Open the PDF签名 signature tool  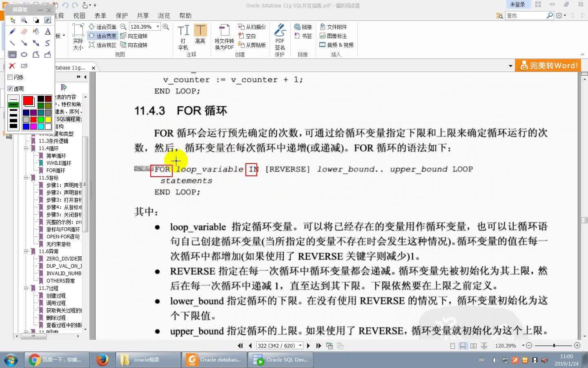pyautogui.click(x=280, y=36)
